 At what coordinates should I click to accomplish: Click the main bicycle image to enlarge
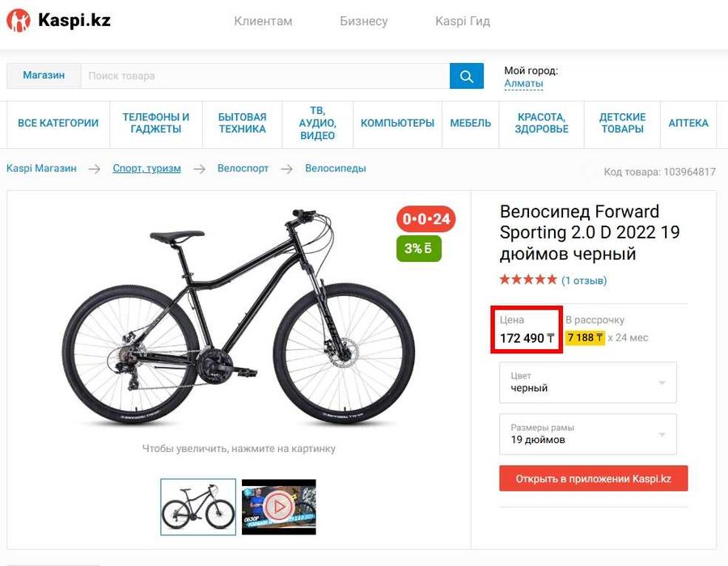(x=239, y=319)
